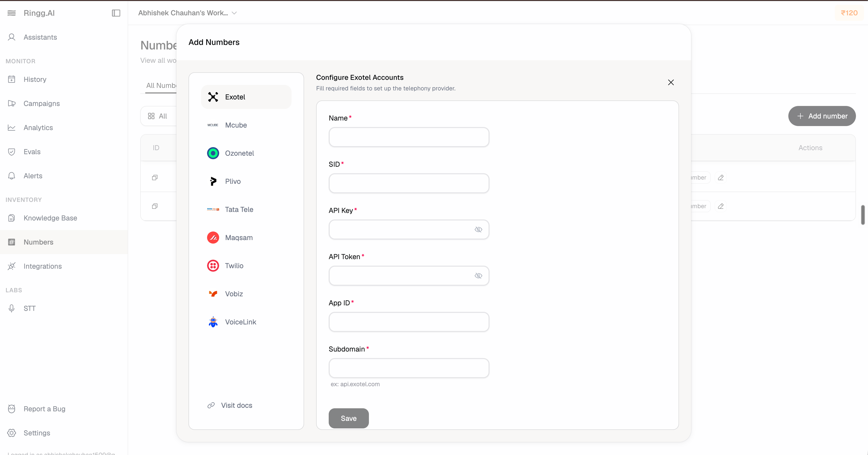Select the Ozonetel provider icon

[213, 153]
